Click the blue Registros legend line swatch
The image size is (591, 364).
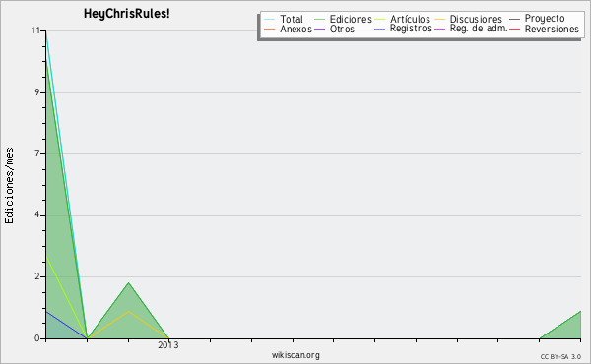(x=379, y=29)
